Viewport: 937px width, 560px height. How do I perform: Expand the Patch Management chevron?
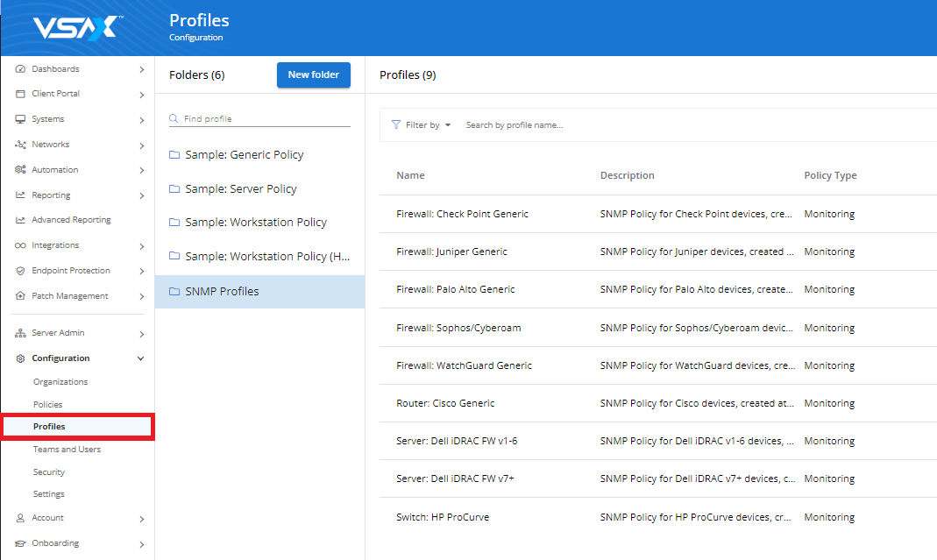142,296
